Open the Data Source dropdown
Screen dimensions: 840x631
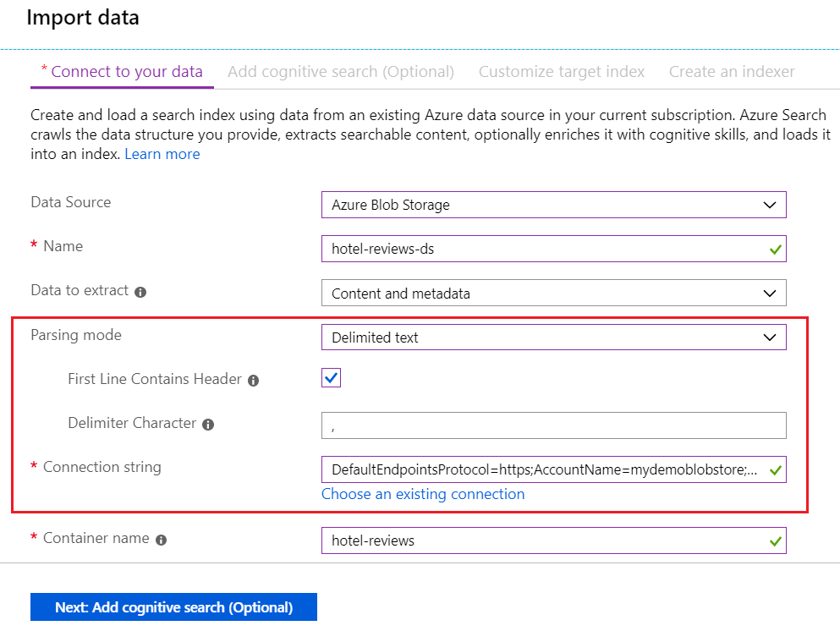pyautogui.click(x=553, y=205)
